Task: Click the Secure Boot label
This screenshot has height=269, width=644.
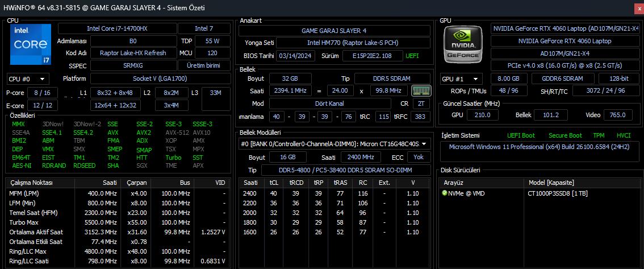Action: (x=565, y=135)
